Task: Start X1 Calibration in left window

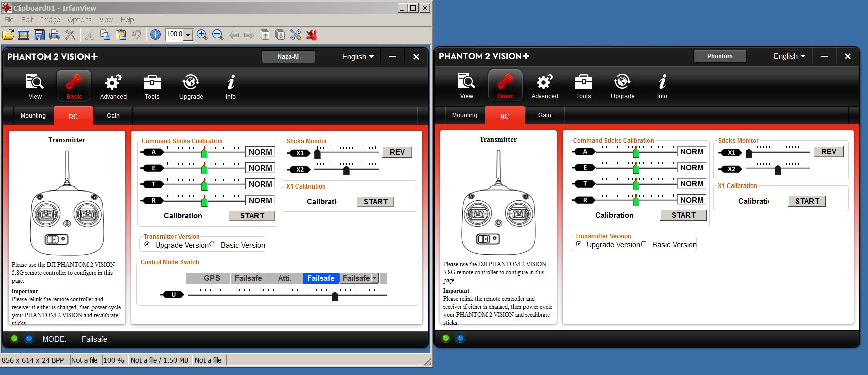Action: tap(376, 202)
